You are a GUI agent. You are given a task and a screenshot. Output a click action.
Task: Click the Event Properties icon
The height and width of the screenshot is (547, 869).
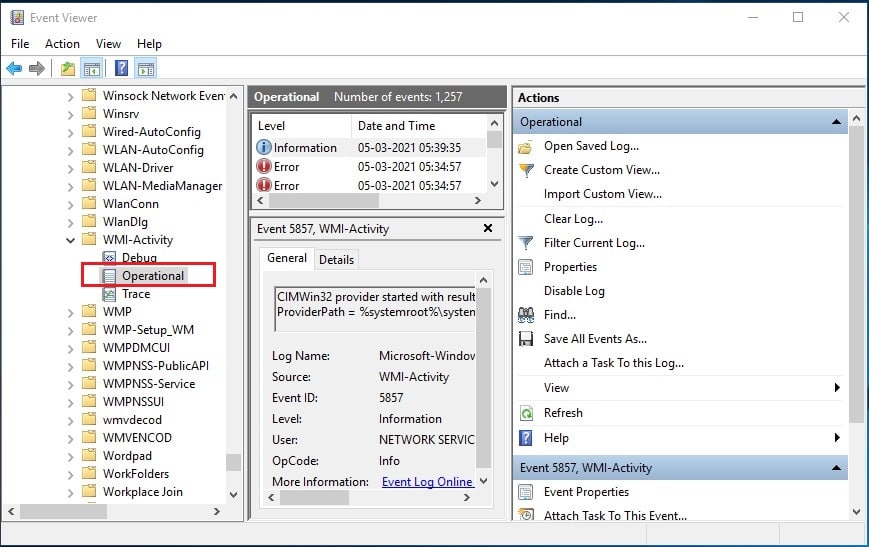point(525,492)
